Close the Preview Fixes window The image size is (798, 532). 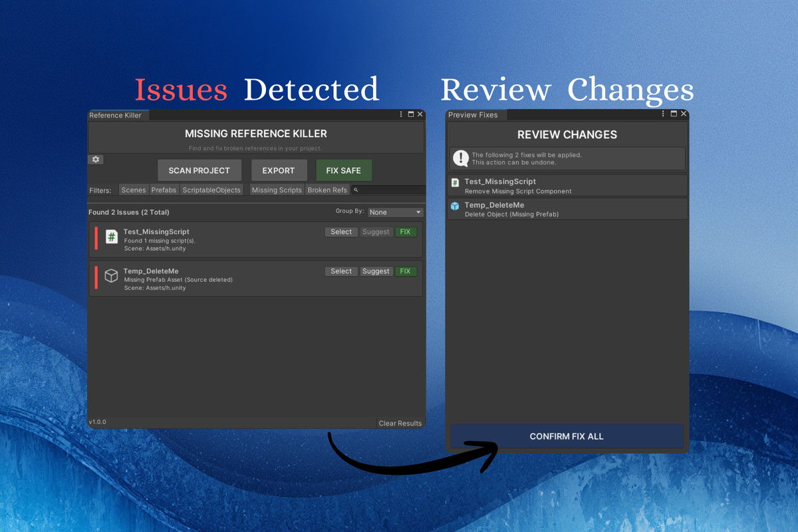(x=683, y=114)
